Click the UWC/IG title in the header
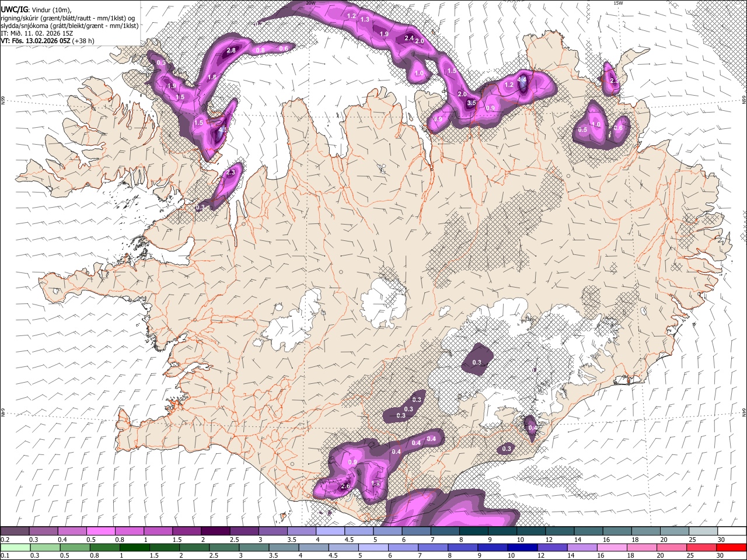Image resolution: width=747 pixels, height=560 pixels. 13,10
